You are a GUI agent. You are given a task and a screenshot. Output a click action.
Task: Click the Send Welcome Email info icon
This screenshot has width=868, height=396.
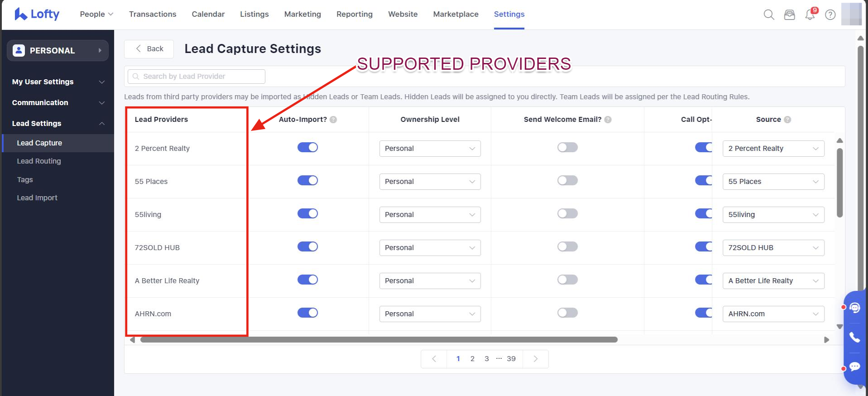(608, 120)
